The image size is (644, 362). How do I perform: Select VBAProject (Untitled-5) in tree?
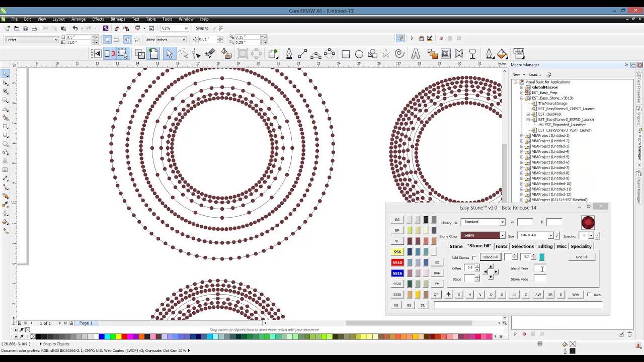point(550,157)
